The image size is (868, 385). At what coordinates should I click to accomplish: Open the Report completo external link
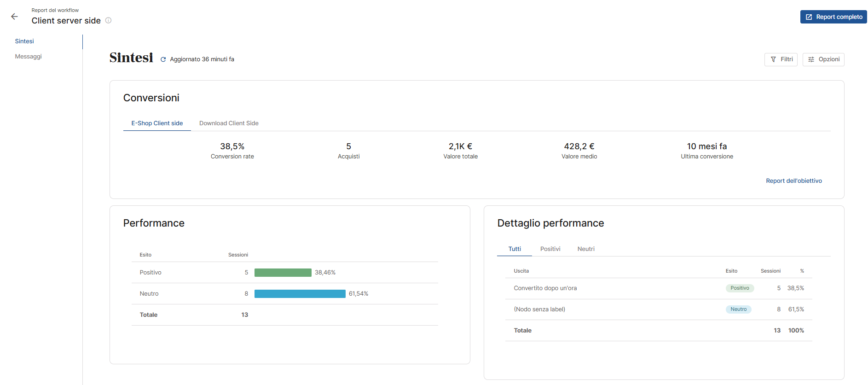833,17
